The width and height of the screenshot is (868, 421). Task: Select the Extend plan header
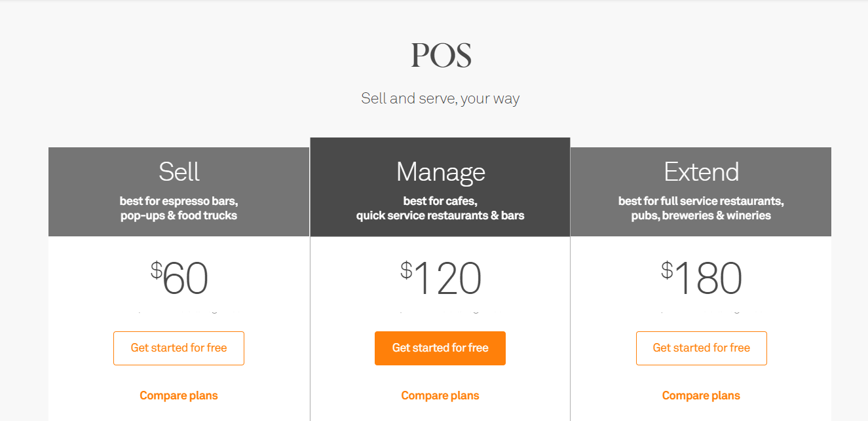coord(701,172)
